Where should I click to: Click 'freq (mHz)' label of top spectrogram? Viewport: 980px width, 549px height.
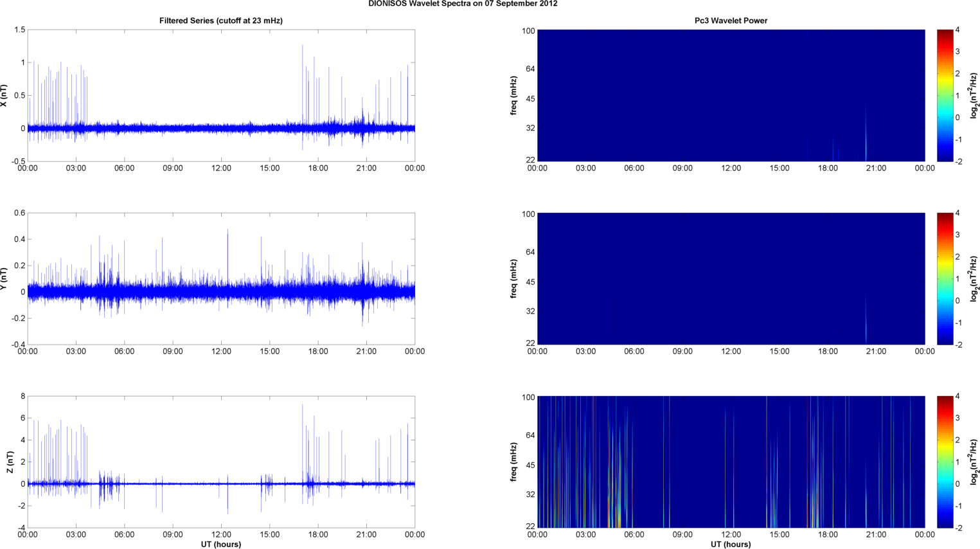coord(514,96)
